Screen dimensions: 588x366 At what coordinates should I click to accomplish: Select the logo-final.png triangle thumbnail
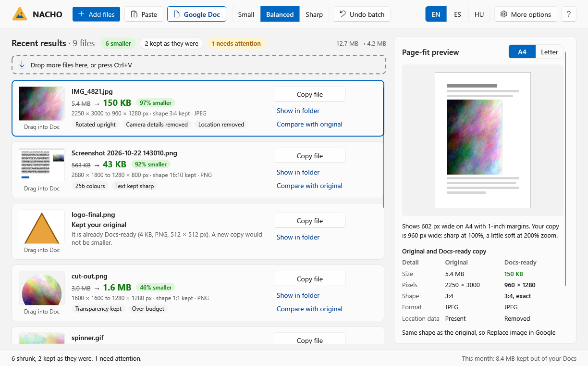(x=42, y=227)
